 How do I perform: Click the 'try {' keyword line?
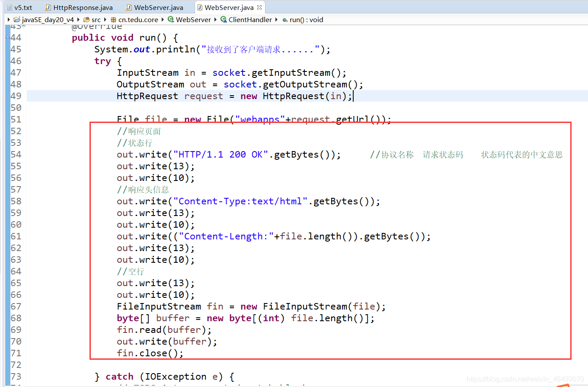tap(108, 61)
